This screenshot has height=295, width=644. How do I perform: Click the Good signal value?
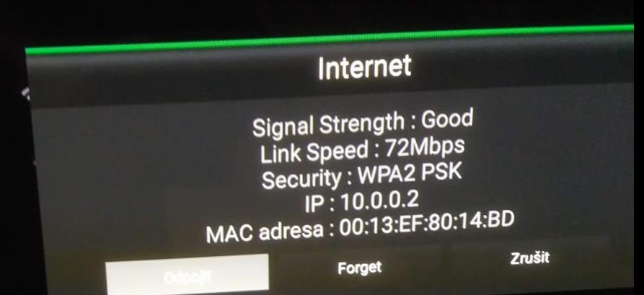447,120
